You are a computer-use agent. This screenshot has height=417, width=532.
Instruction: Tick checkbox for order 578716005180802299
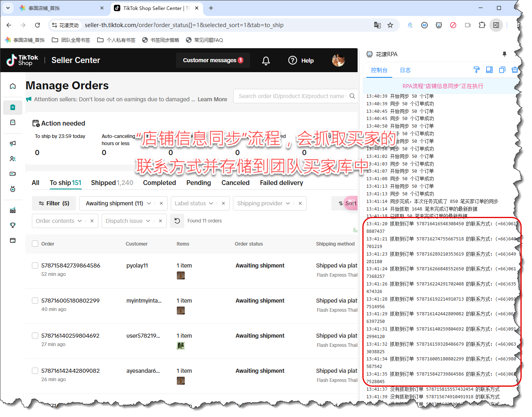(x=35, y=301)
